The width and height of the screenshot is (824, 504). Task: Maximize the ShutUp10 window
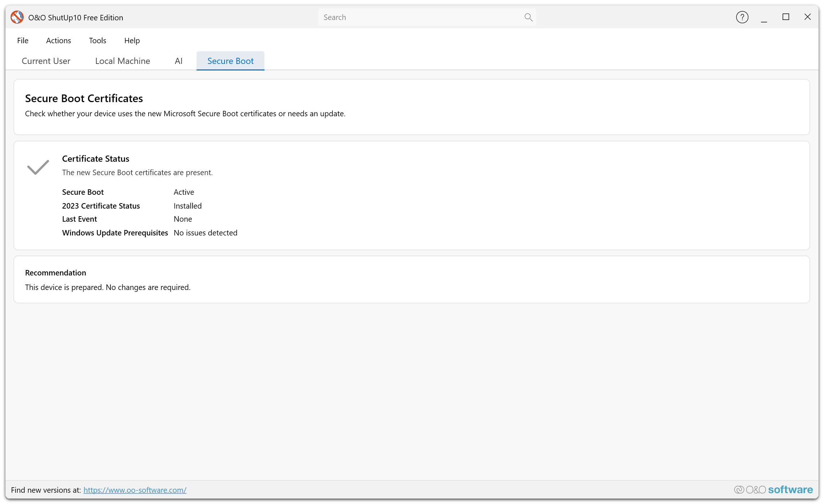point(786,17)
